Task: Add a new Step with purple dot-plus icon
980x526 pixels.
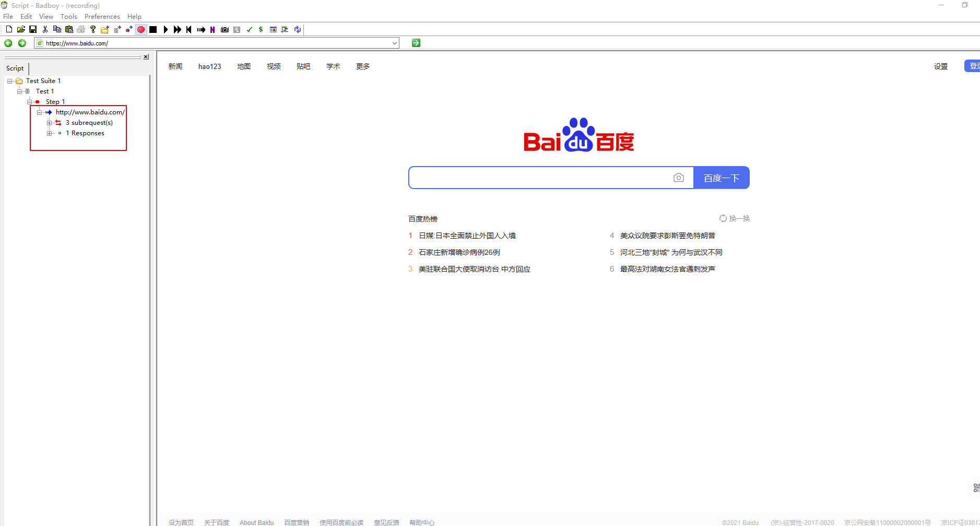Action: click(129, 29)
